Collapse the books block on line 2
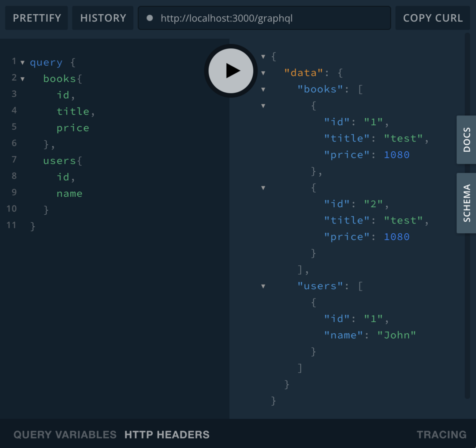 coord(23,79)
